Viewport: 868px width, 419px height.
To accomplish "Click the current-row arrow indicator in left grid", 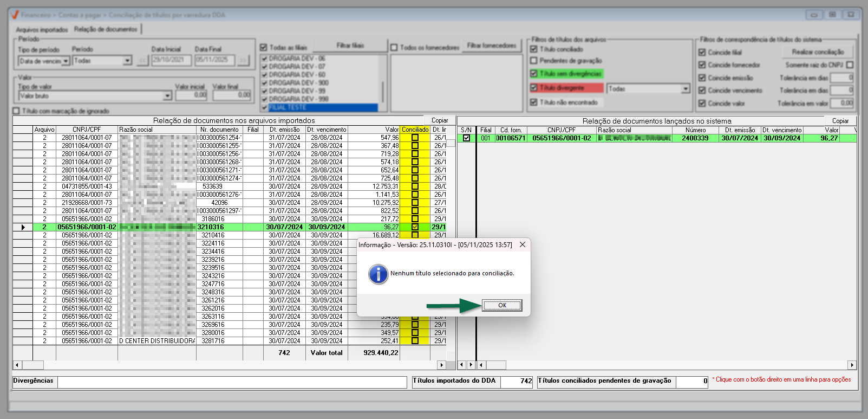I will (23, 227).
